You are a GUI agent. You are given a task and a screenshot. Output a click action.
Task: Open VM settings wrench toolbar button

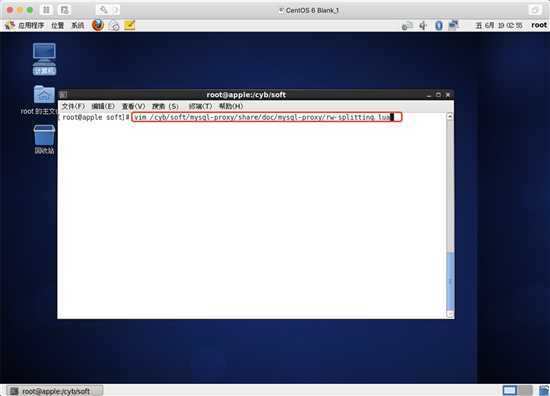[x=103, y=10]
